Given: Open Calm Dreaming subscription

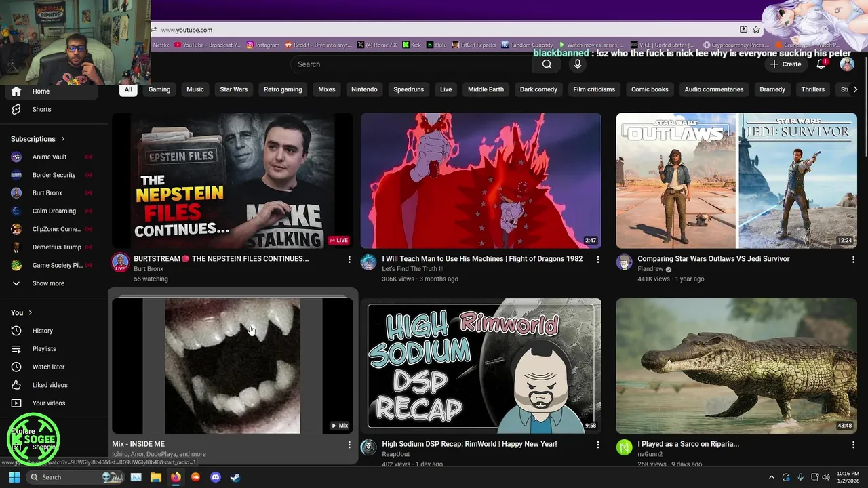Looking at the screenshot, I should pos(51,211).
